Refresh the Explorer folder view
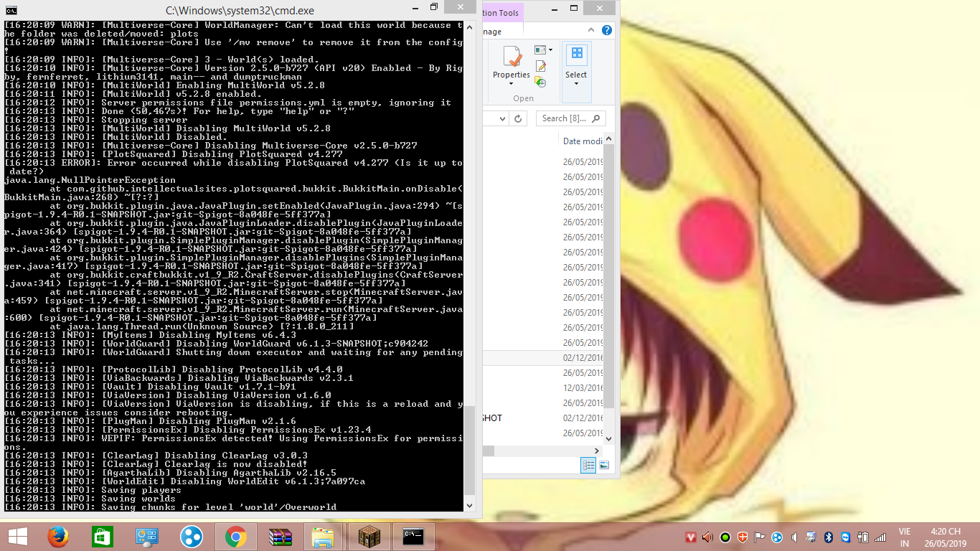 tap(518, 118)
